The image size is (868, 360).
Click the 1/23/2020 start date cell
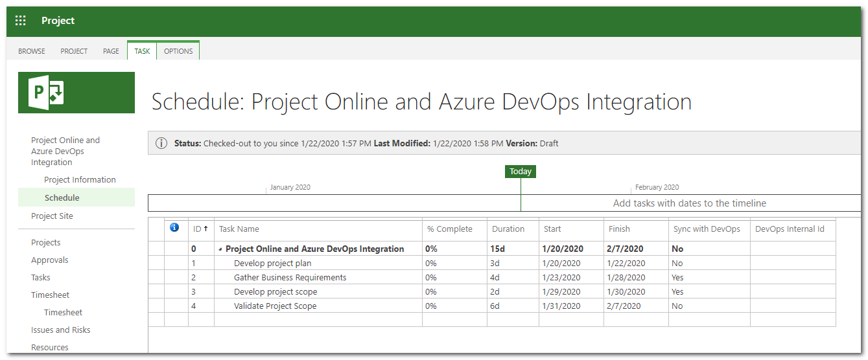[571, 278]
